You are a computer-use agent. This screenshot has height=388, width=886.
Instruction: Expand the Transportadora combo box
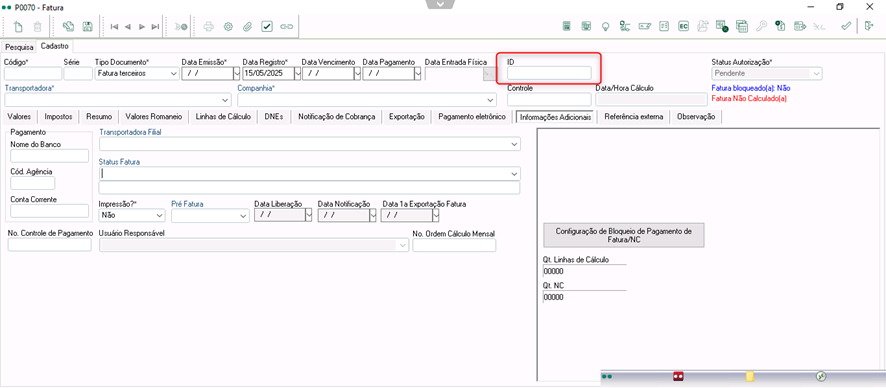[x=226, y=100]
